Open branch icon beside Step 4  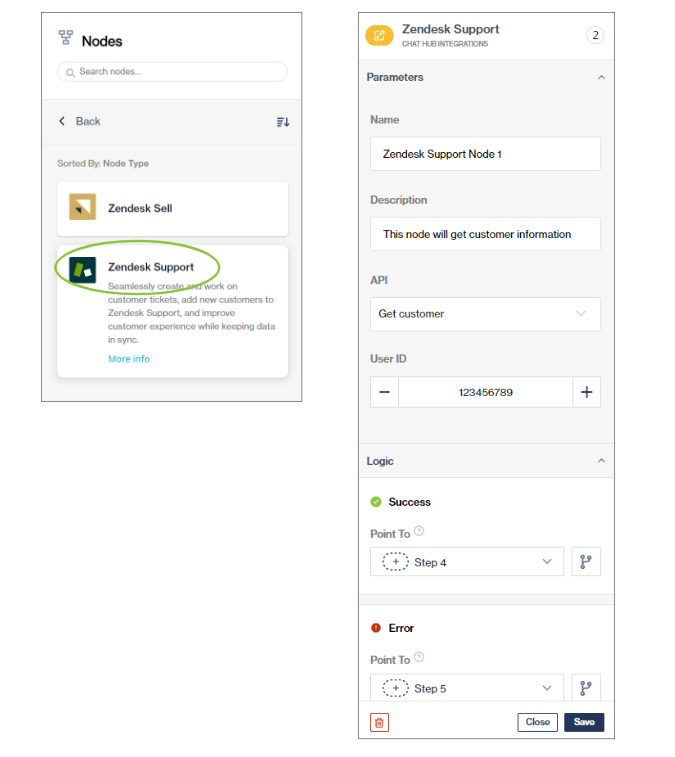pos(586,562)
